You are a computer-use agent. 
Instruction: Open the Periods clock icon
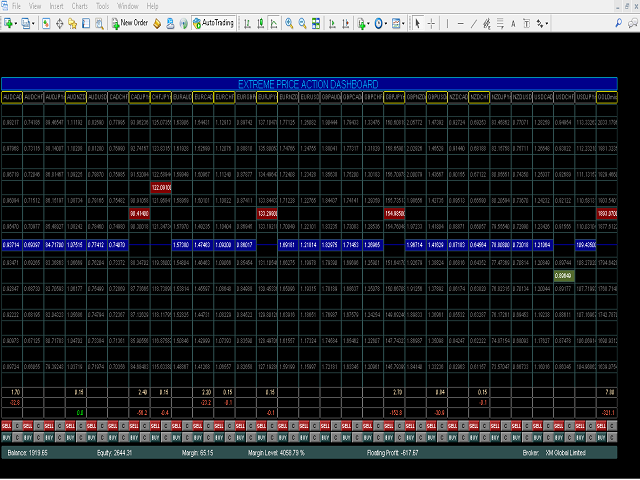point(378,23)
